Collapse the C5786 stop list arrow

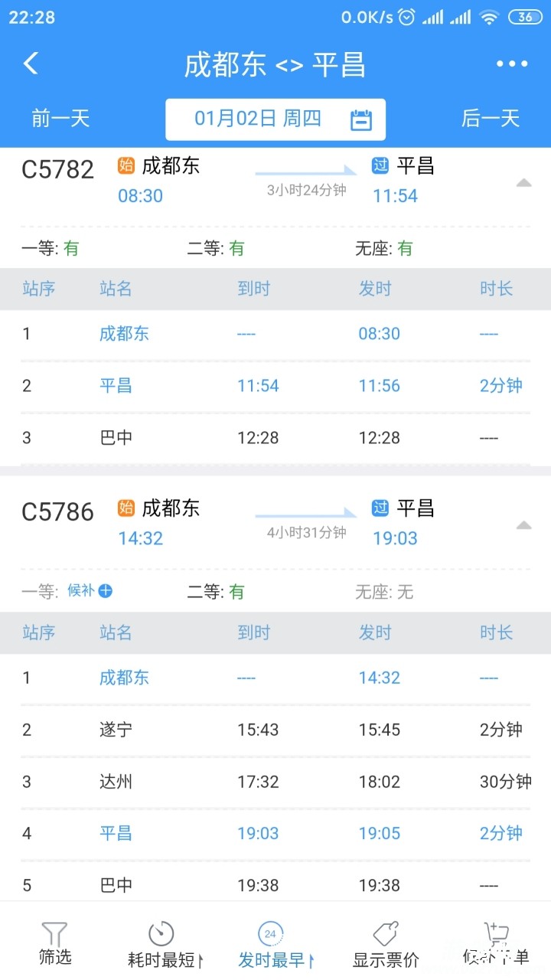pos(523,525)
